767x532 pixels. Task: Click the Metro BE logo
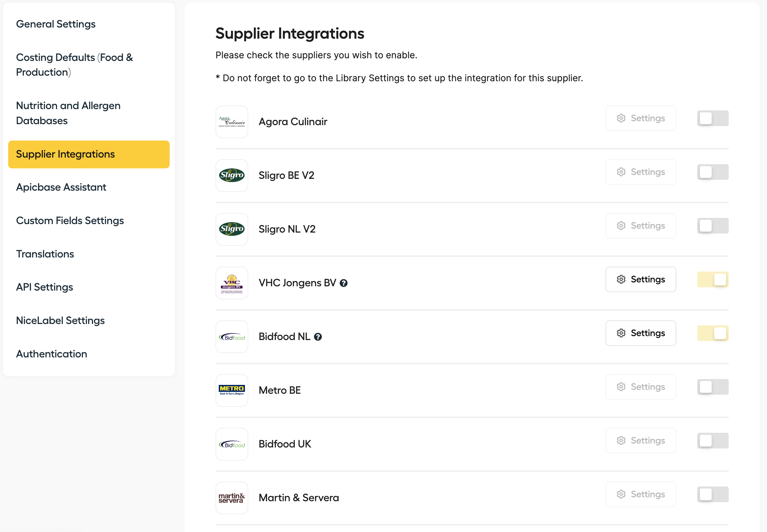pyautogui.click(x=232, y=390)
